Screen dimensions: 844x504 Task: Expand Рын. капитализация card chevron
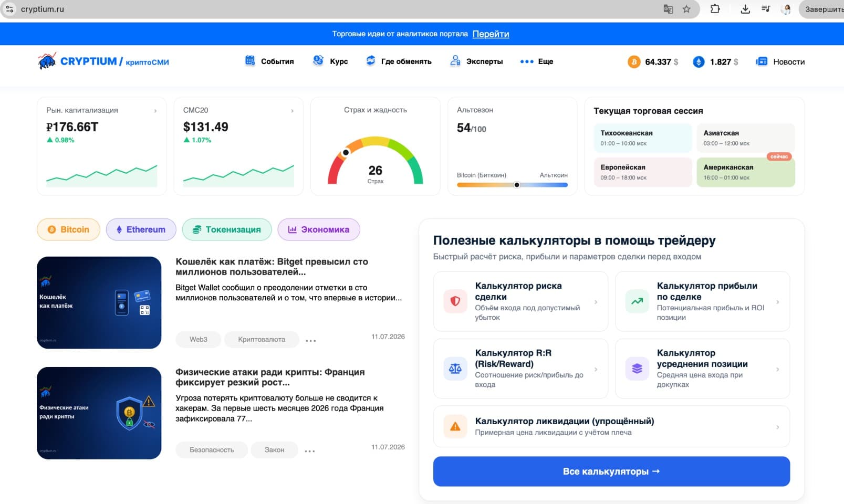click(x=155, y=111)
